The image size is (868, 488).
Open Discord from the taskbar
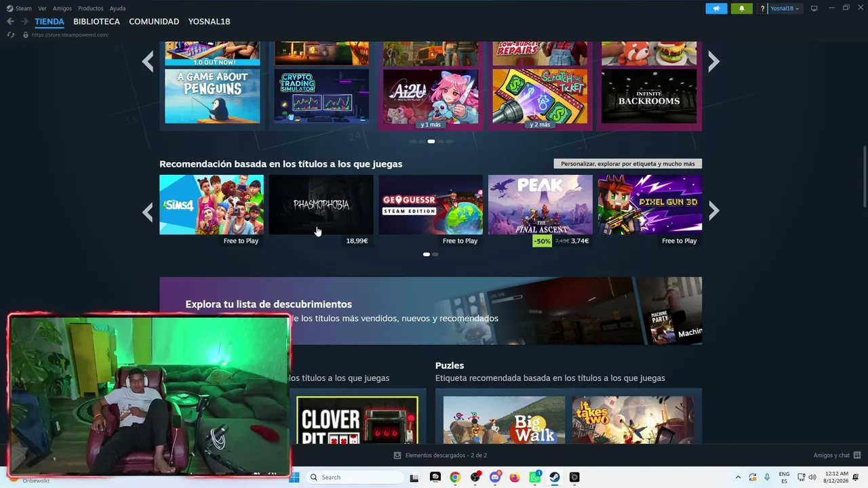point(495,477)
